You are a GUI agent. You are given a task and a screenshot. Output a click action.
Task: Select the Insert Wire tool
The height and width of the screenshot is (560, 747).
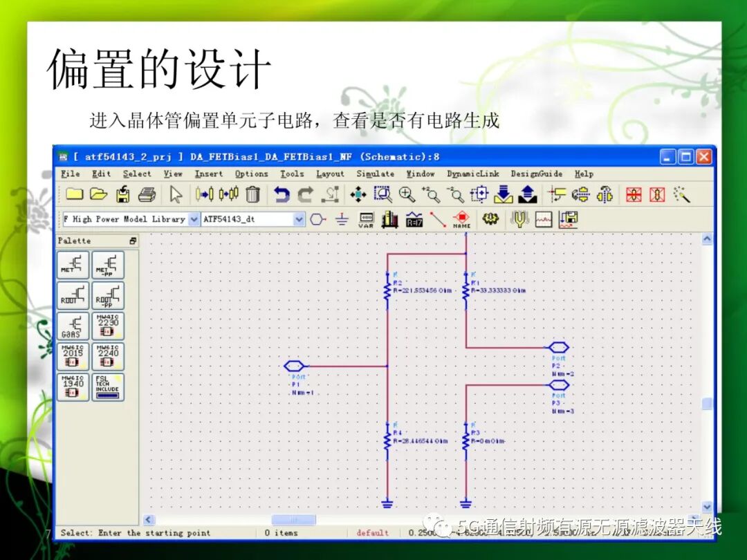pyautogui.click(x=437, y=220)
